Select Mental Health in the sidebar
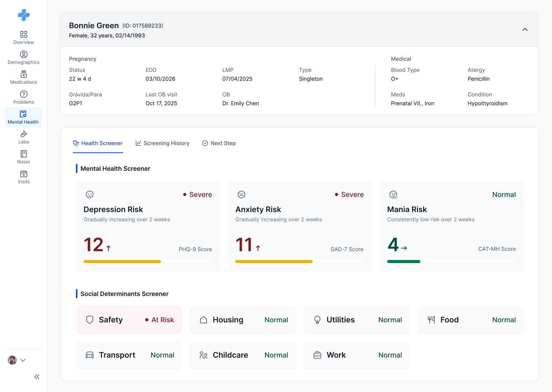The image size is (552, 392). (23, 117)
